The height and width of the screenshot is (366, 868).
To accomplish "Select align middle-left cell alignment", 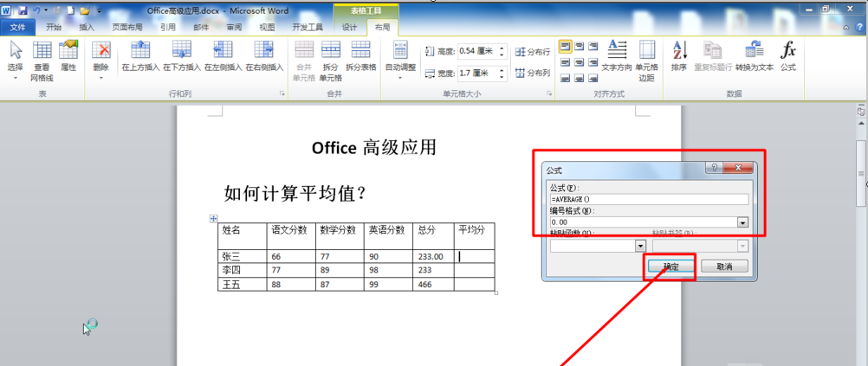I will pyautogui.click(x=565, y=62).
